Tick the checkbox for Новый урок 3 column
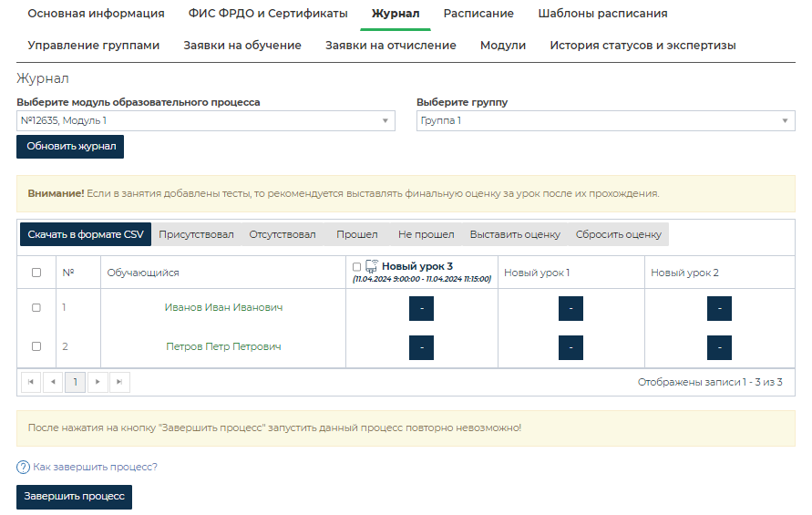This screenshot has width=812, height=515. tap(357, 267)
